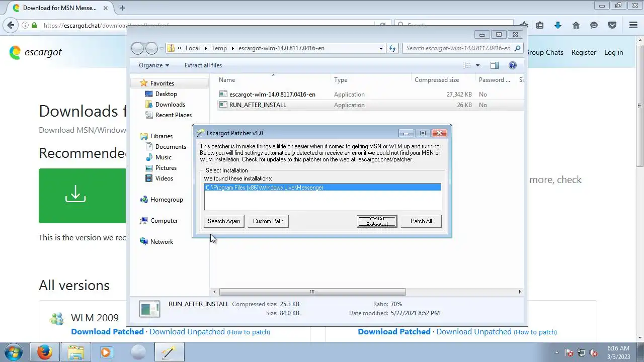Open a new Firefox tab with plus
Screen dimensions: 644x362
tap(122, 8)
